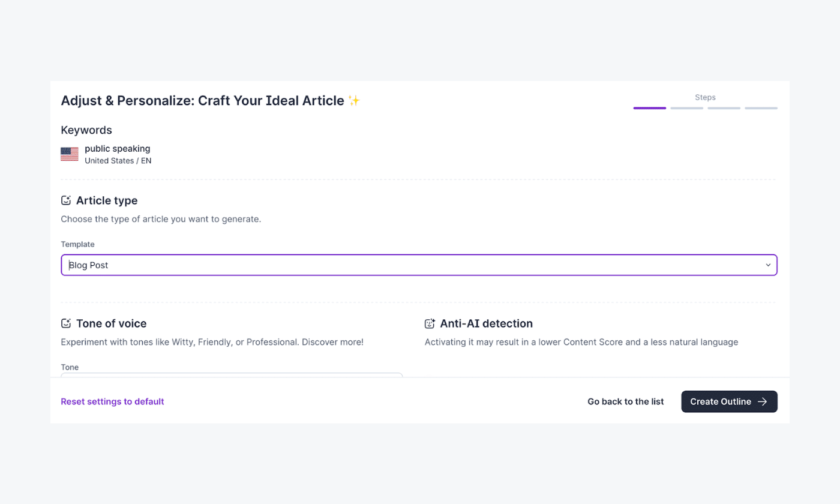840x504 pixels.
Task: Click the 'Tone' field label
Action: point(70,367)
